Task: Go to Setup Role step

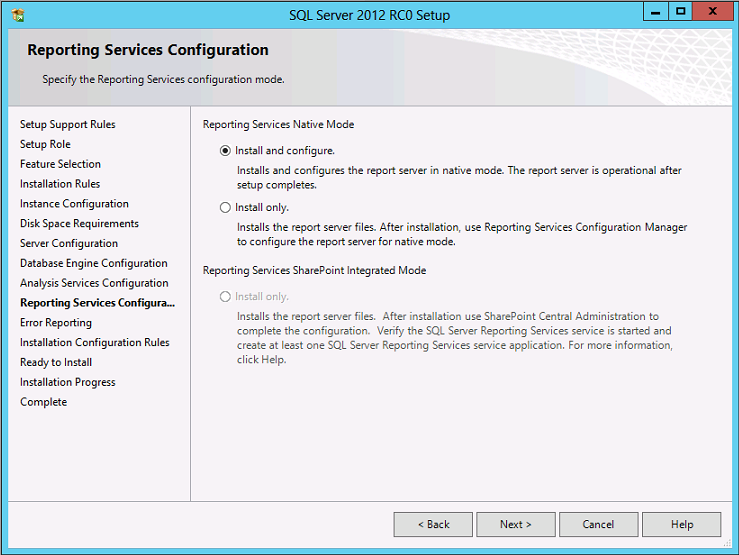Action: 45,144
